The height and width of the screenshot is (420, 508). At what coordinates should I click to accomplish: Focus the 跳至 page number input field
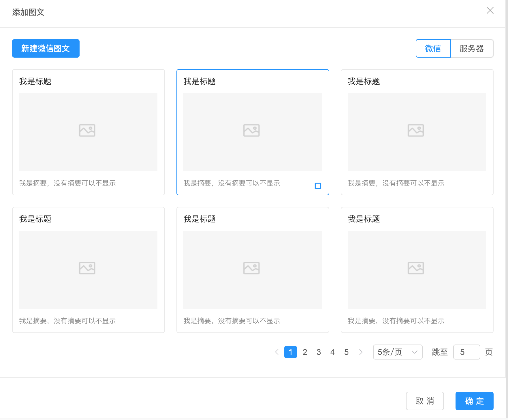point(466,352)
